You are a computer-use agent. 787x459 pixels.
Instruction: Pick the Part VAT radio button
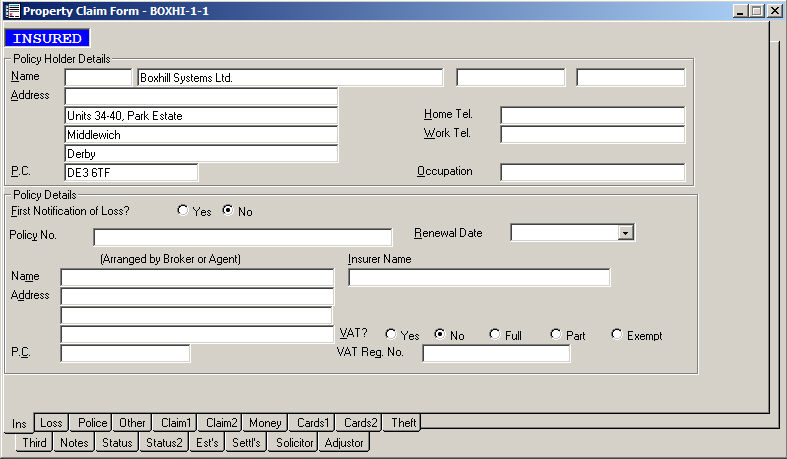556,335
